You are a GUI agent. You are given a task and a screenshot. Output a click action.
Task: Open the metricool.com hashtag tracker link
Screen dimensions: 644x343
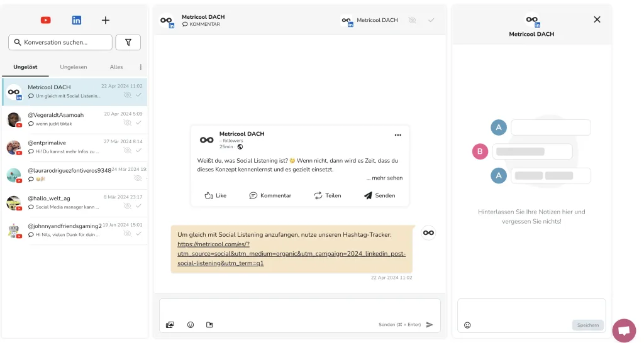coord(291,254)
